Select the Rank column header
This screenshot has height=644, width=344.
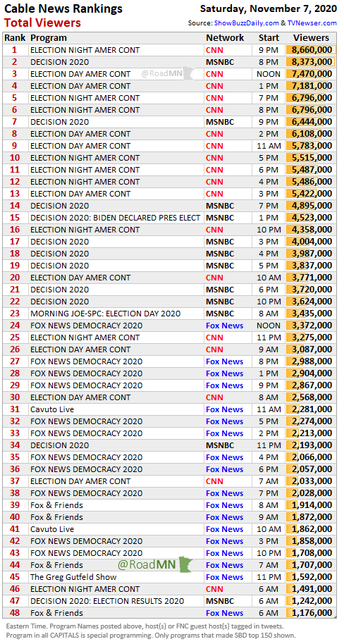16,38
